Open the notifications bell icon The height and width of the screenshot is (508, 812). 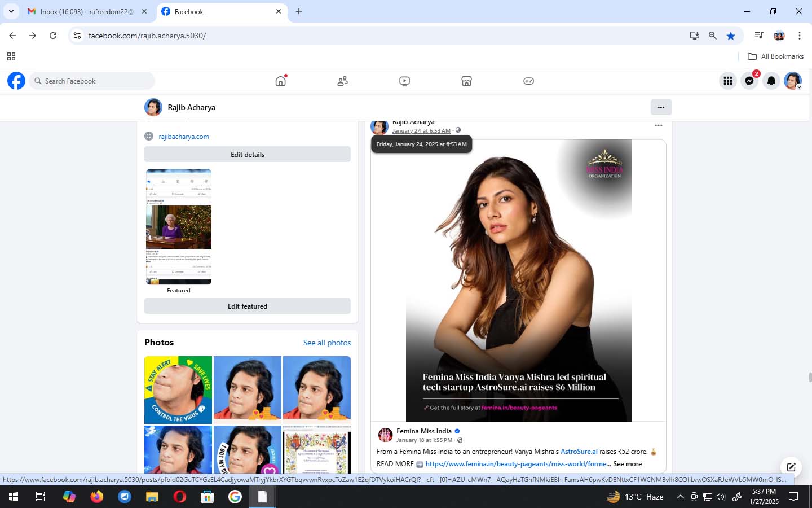pyautogui.click(x=771, y=81)
